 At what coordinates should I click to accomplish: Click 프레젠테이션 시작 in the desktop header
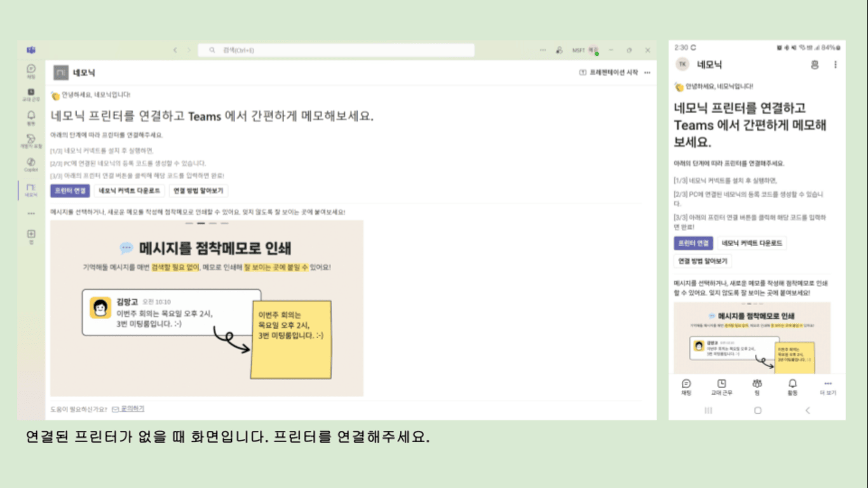pyautogui.click(x=608, y=72)
